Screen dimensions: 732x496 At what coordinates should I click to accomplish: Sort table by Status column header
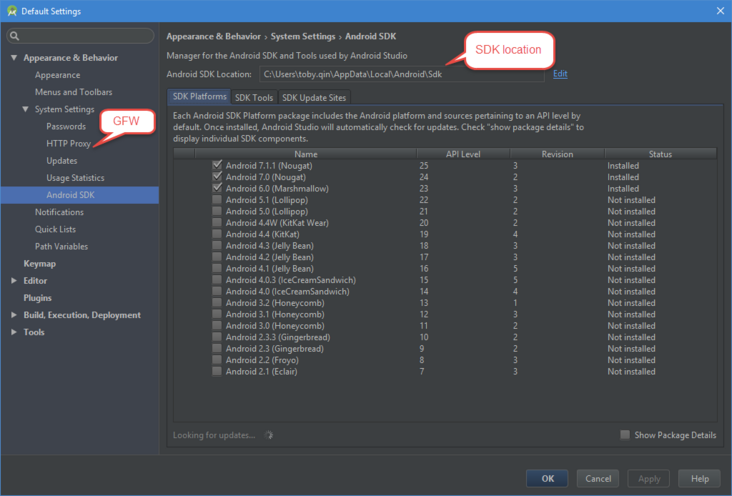coord(660,154)
